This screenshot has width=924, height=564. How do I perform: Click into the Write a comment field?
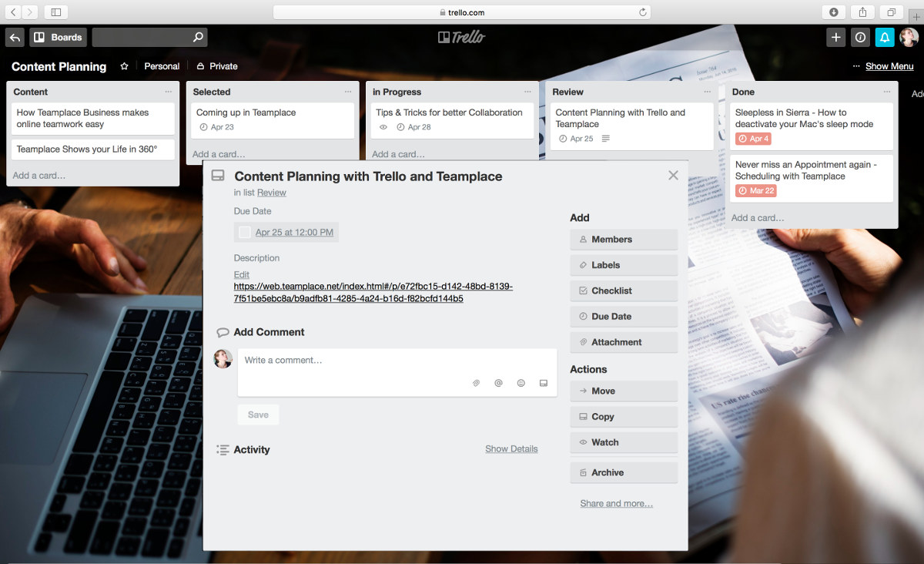pyautogui.click(x=397, y=361)
